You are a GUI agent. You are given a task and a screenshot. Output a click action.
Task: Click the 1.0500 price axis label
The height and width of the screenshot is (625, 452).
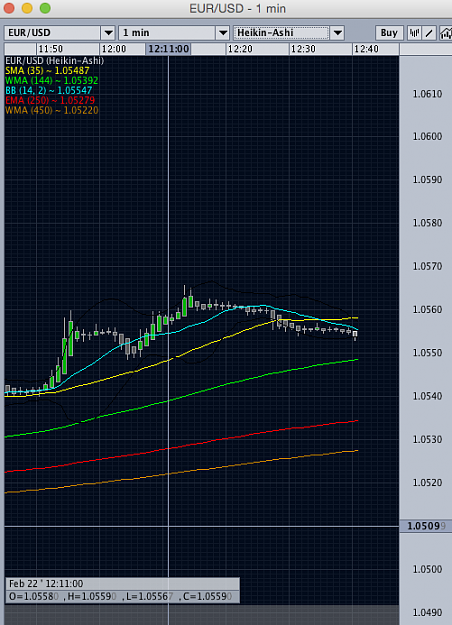(427, 569)
